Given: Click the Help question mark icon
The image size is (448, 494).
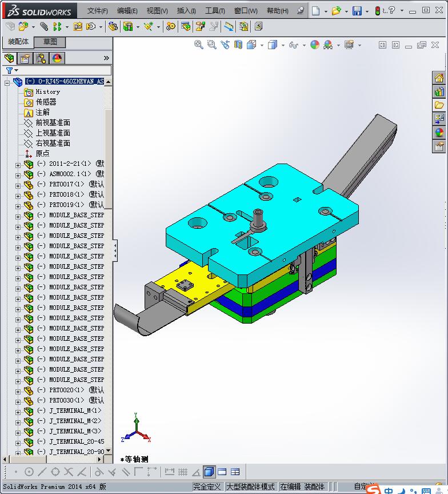Looking at the screenshot, I should 391,10.
